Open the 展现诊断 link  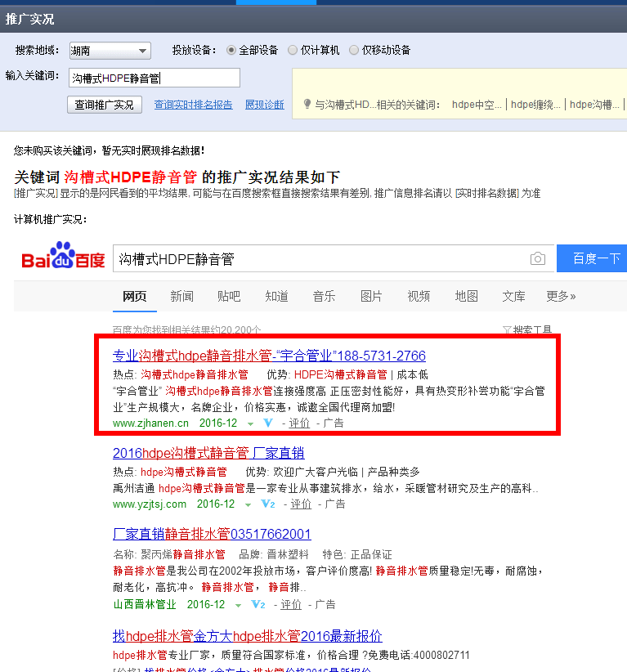tap(264, 105)
